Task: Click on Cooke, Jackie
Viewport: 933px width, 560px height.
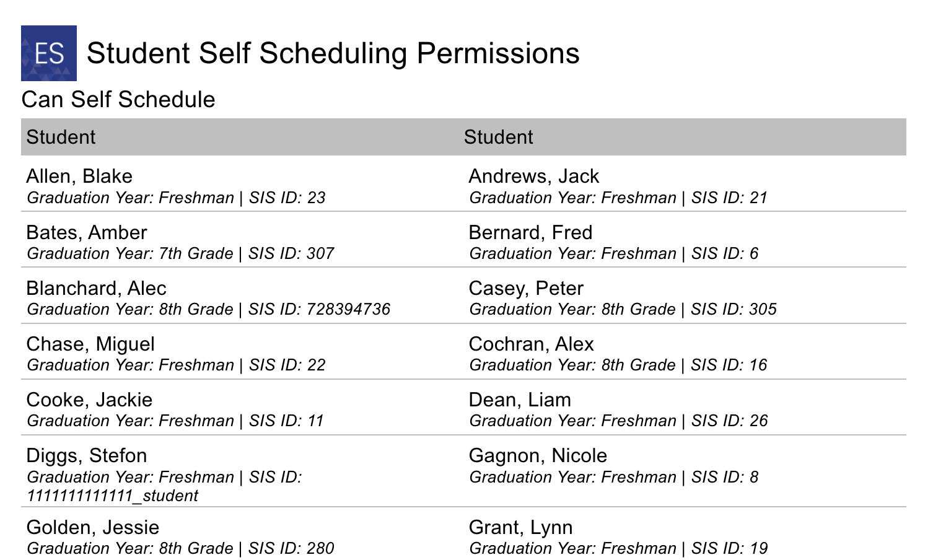Action: click(x=89, y=400)
